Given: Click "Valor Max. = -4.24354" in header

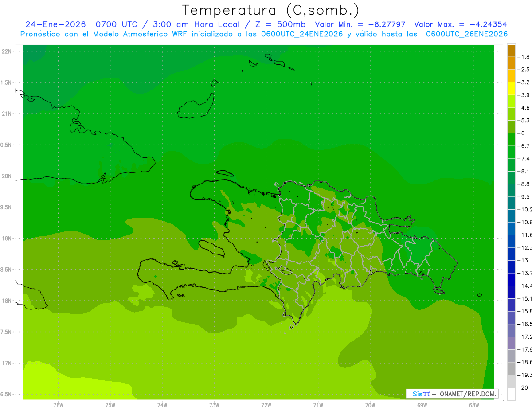Looking at the screenshot, I should click(x=460, y=25).
